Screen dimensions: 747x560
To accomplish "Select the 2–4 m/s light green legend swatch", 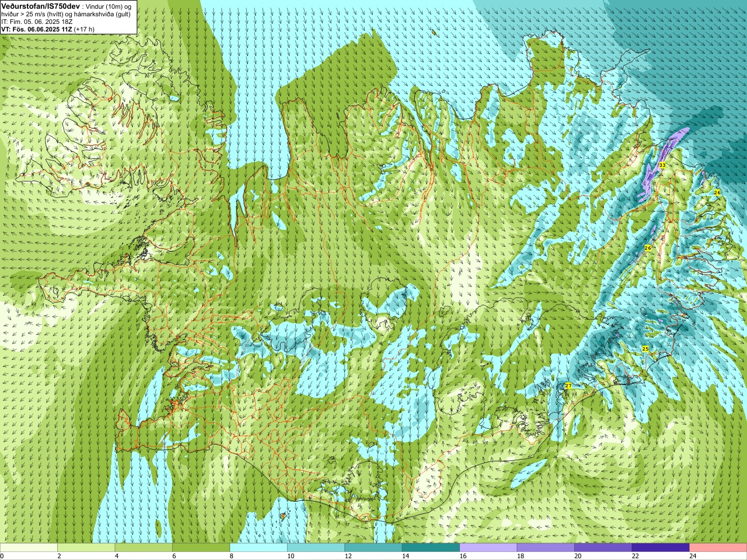I will tap(86, 547).
